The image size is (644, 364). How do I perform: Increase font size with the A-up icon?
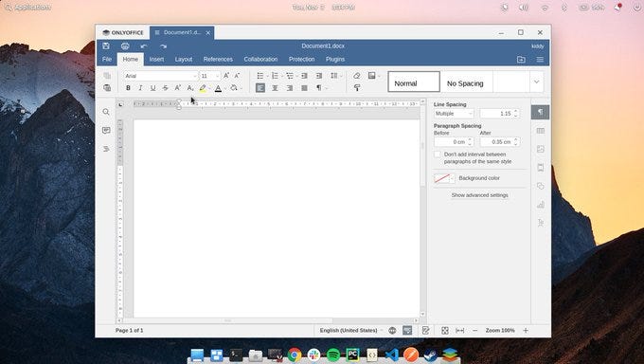pos(226,76)
